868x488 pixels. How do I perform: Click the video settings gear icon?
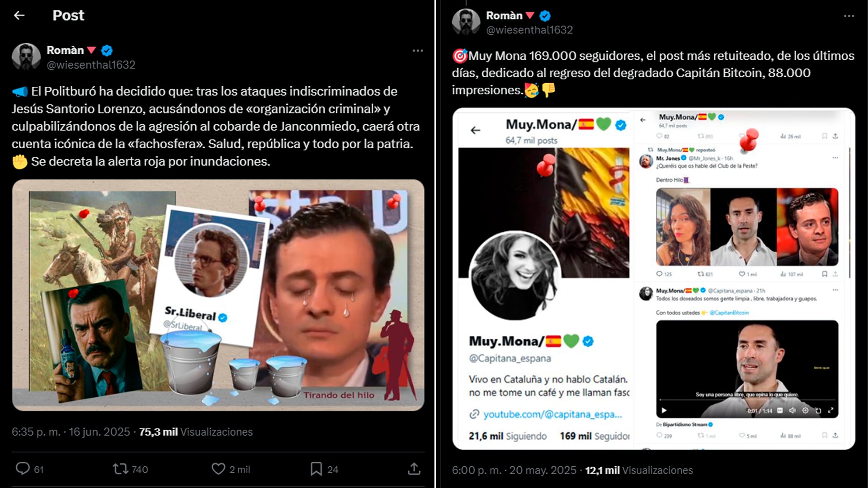[x=805, y=410]
